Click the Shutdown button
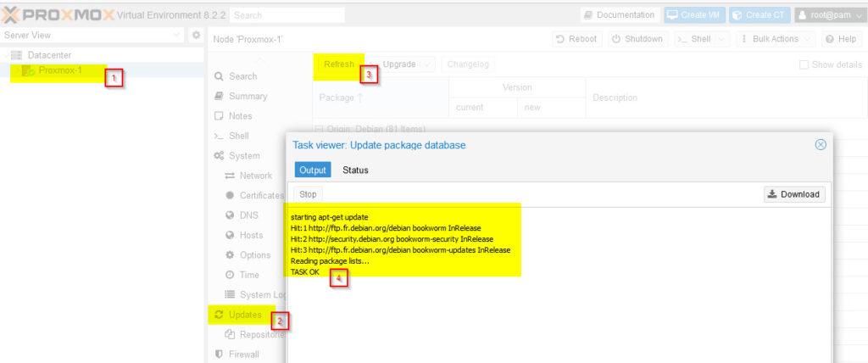 pyautogui.click(x=637, y=39)
